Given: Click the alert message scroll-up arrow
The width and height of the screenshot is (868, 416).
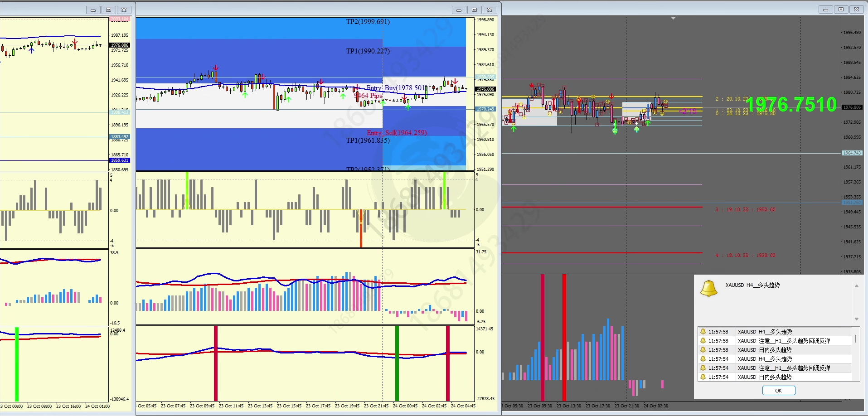Looking at the screenshot, I should click(857, 286).
